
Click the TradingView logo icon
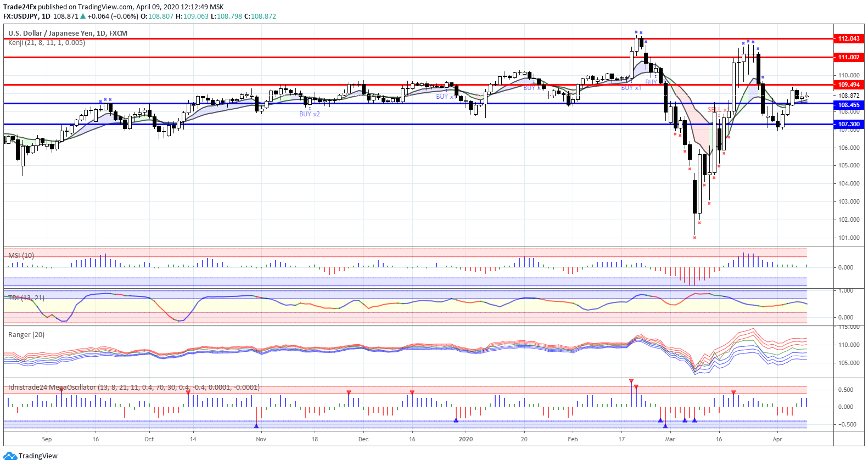(x=10, y=456)
